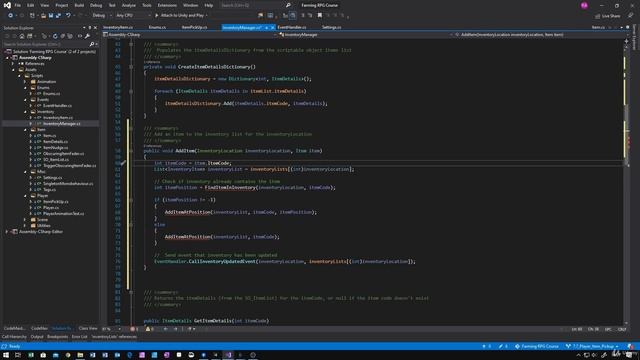Open the Tools menu
This screenshot has width=640, height=360.
click(x=147, y=5)
